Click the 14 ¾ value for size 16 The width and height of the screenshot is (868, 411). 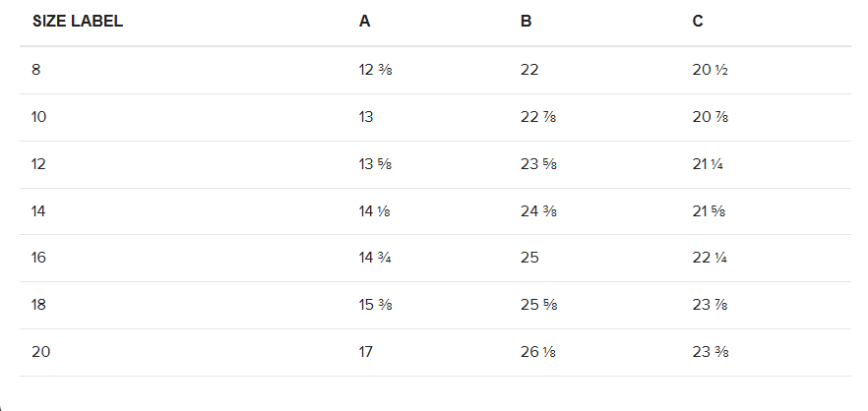click(x=375, y=258)
